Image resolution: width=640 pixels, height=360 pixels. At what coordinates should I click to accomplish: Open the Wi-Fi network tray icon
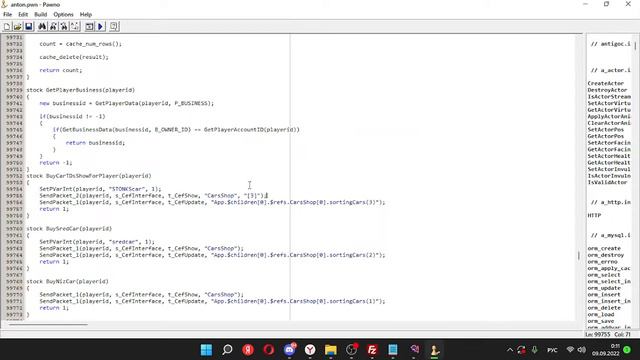point(571,350)
